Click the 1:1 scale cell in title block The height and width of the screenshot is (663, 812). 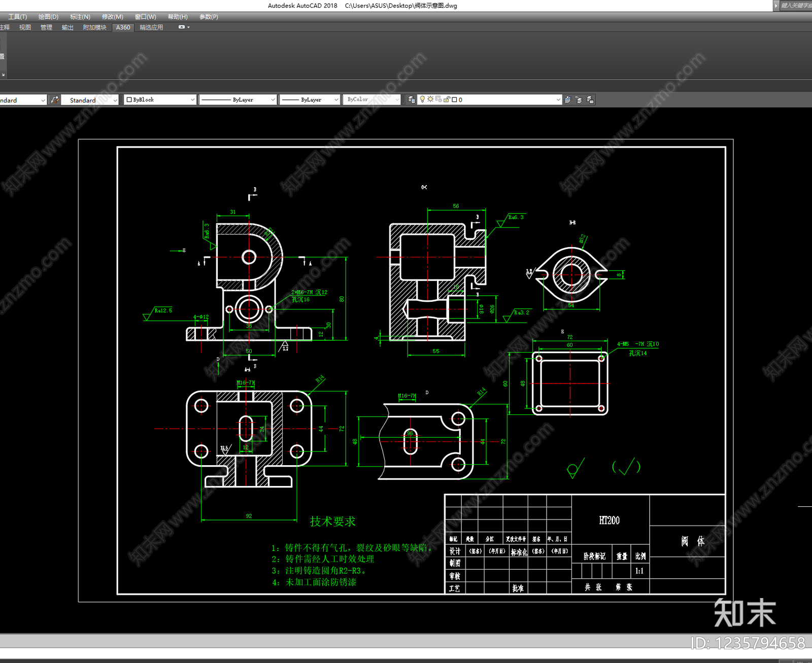(639, 571)
